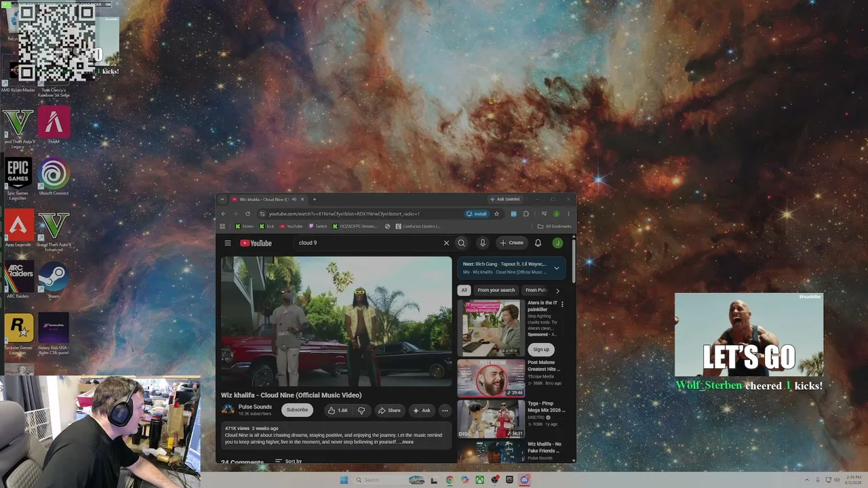Go back in Chrome
Viewport: 868px width, 488px height.
(223, 214)
